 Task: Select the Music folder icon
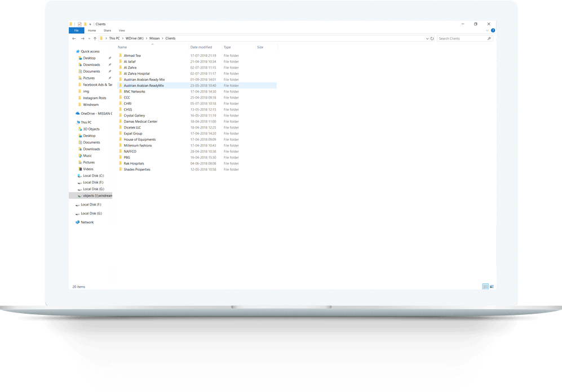click(x=80, y=155)
